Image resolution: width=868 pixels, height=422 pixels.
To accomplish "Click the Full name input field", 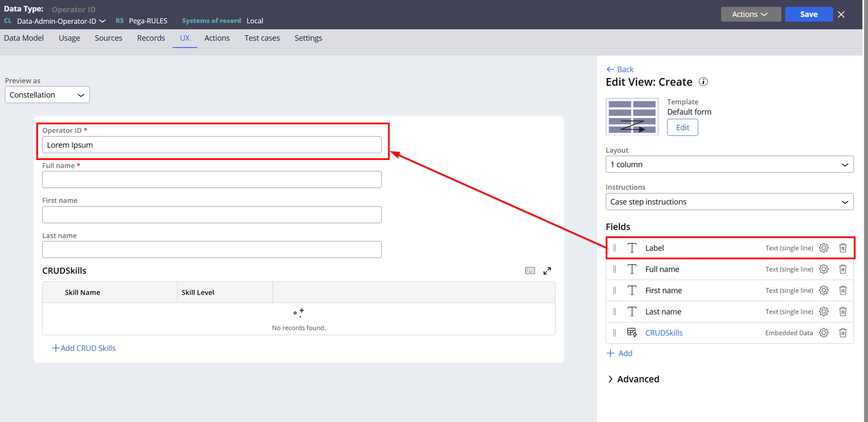I will click(212, 180).
